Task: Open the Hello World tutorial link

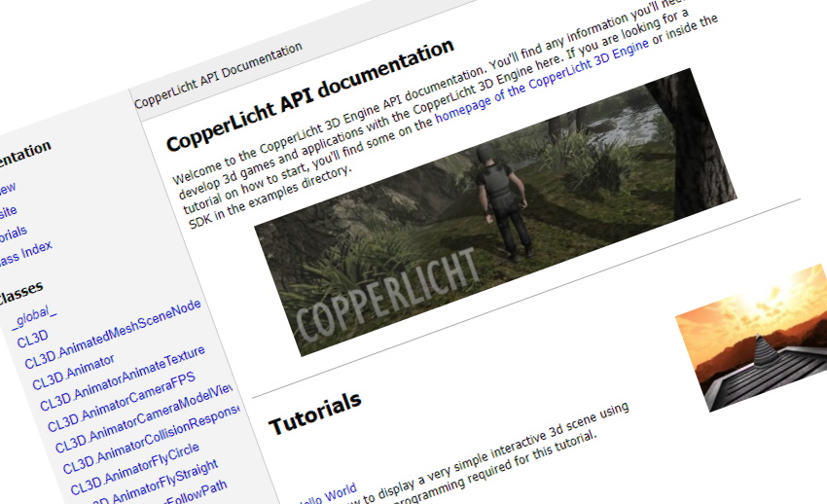Action: [x=327, y=496]
